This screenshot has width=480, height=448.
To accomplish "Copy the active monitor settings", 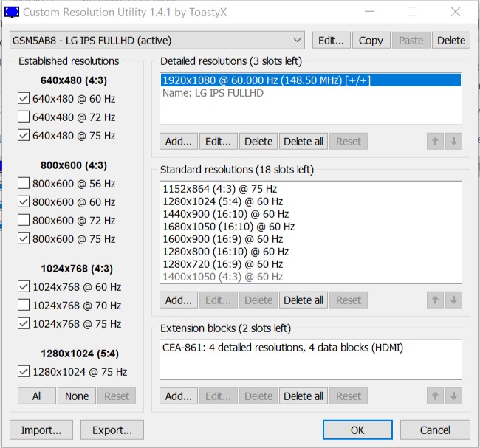I will click(x=371, y=40).
